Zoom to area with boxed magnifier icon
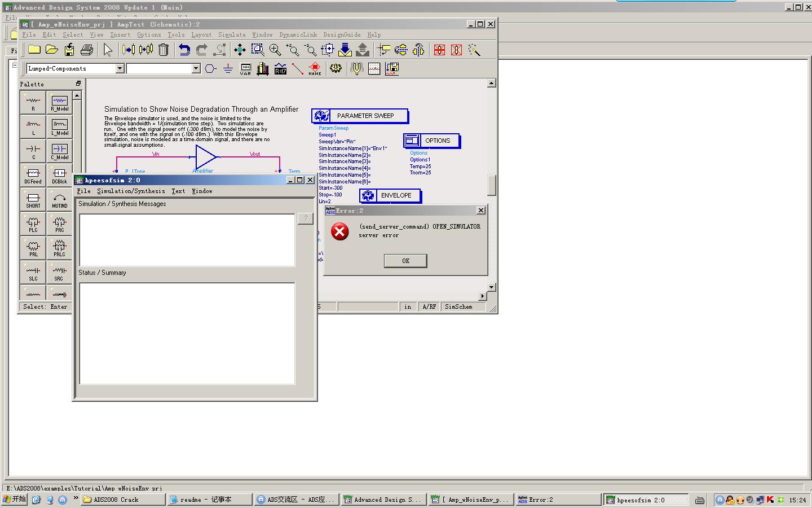Image resolution: width=812 pixels, height=508 pixels. (x=258, y=50)
